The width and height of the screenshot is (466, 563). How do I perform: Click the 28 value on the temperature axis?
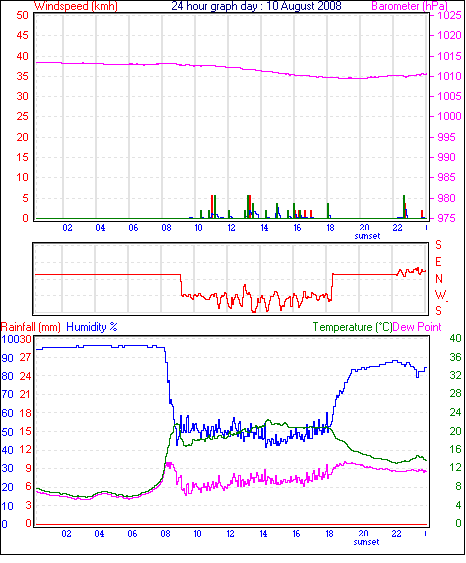(455, 394)
